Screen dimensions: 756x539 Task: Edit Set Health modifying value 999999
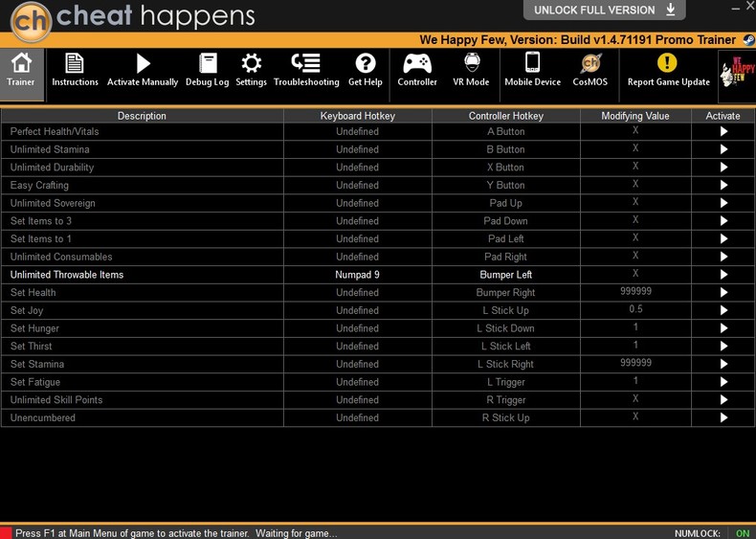[x=635, y=291]
